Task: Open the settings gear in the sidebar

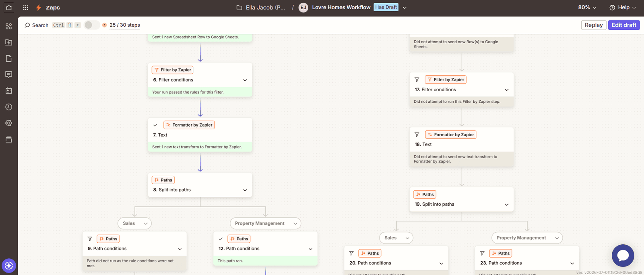Action: coord(9,123)
